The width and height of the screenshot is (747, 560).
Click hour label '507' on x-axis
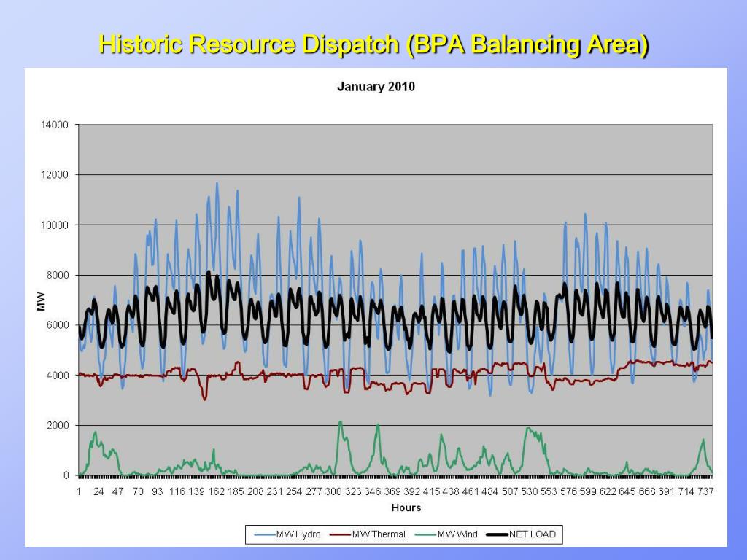pyautogui.click(x=510, y=491)
